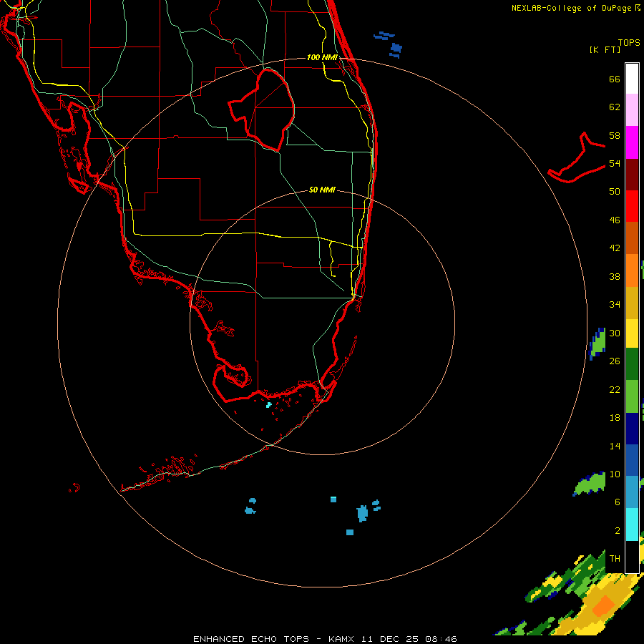Click the light blue legend band near 6
This screenshot has width=644, height=644.
tap(632, 492)
